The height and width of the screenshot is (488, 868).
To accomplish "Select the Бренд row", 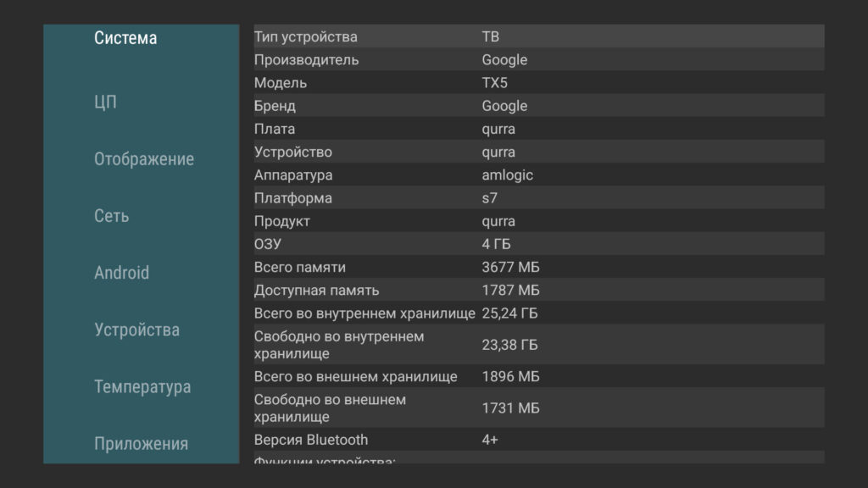I will [538, 106].
